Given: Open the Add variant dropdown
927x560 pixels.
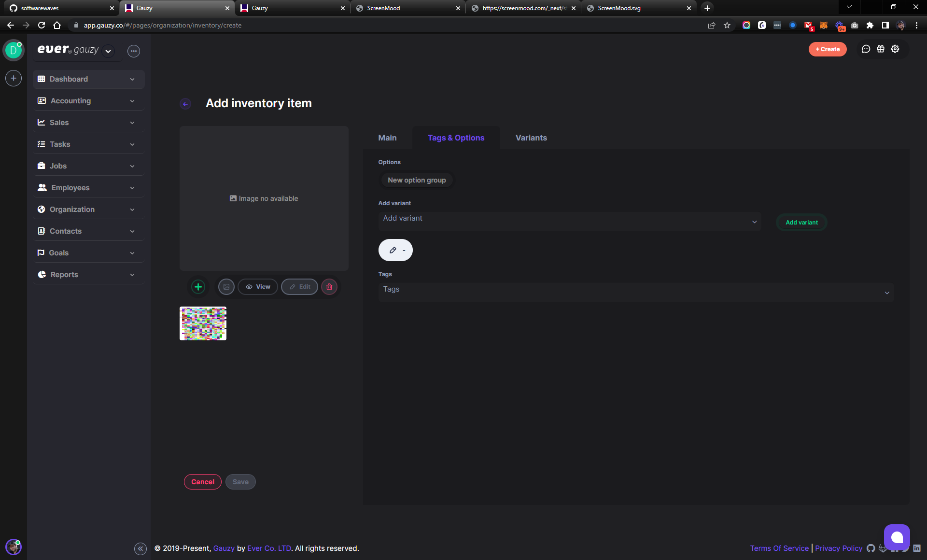Looking at the screenshot, I should click(569, 221).
